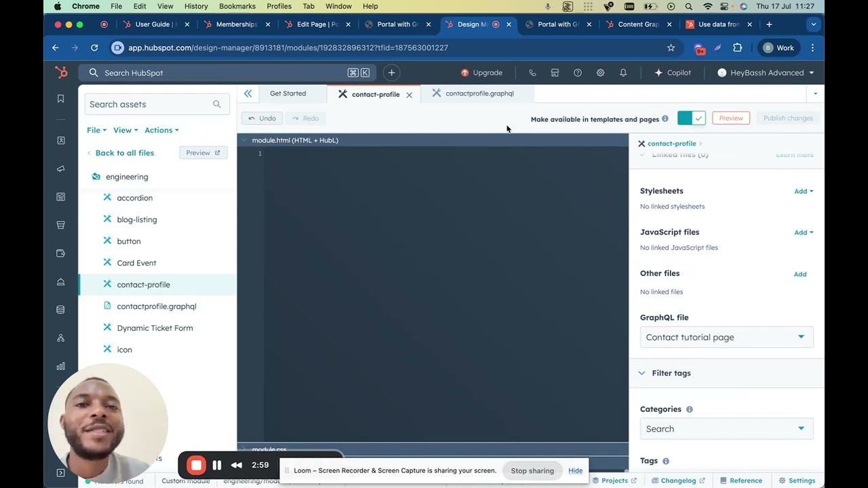Reload the browser page
868x488 pixels.
pyautogui.click(x=94, y=47)
